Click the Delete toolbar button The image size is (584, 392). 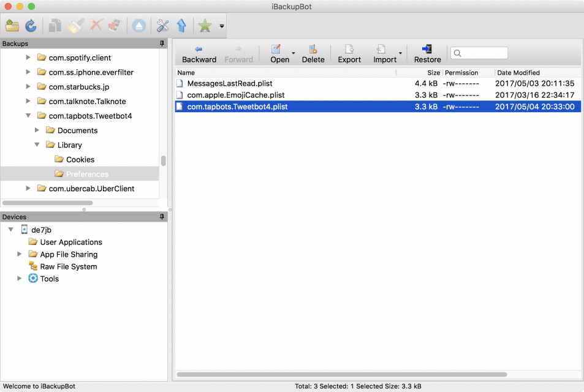pos(313,55)
